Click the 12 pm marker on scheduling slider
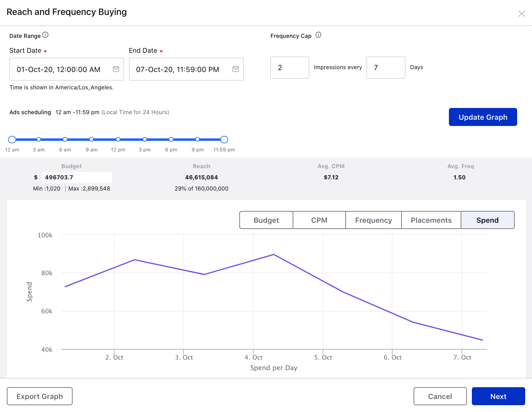Viewport: 532px width, 412px height. (118, 139)
